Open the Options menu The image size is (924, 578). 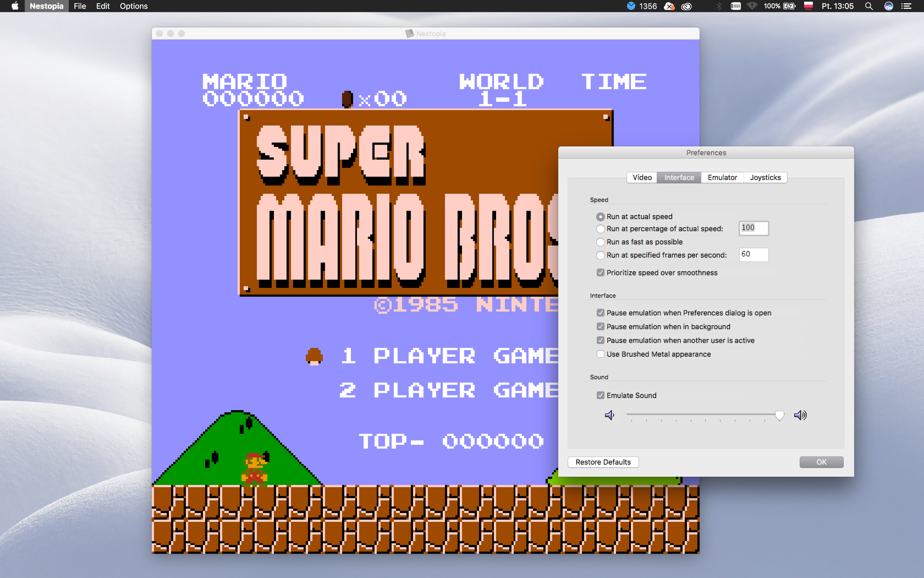pos(134,6)
